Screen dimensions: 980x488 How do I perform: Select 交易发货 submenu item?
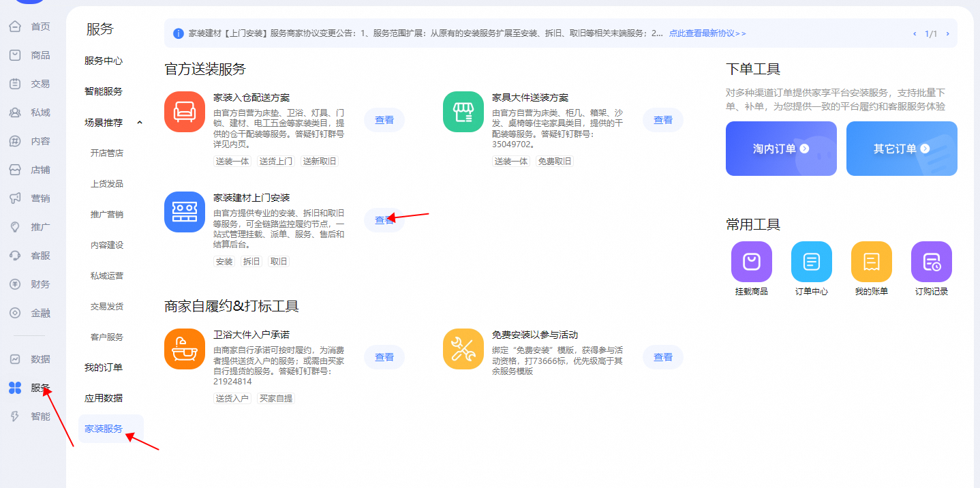(x=107, y=307)
